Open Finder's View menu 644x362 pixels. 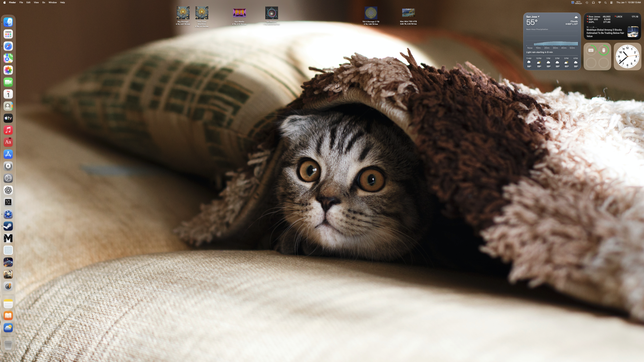[x=36, y=2]
